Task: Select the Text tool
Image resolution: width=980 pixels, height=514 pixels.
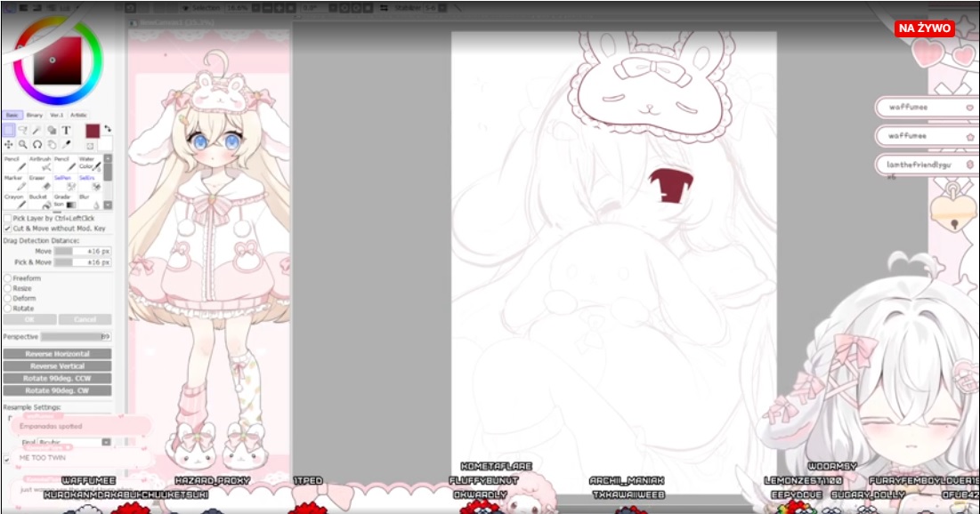Action: tap(66, 130)
